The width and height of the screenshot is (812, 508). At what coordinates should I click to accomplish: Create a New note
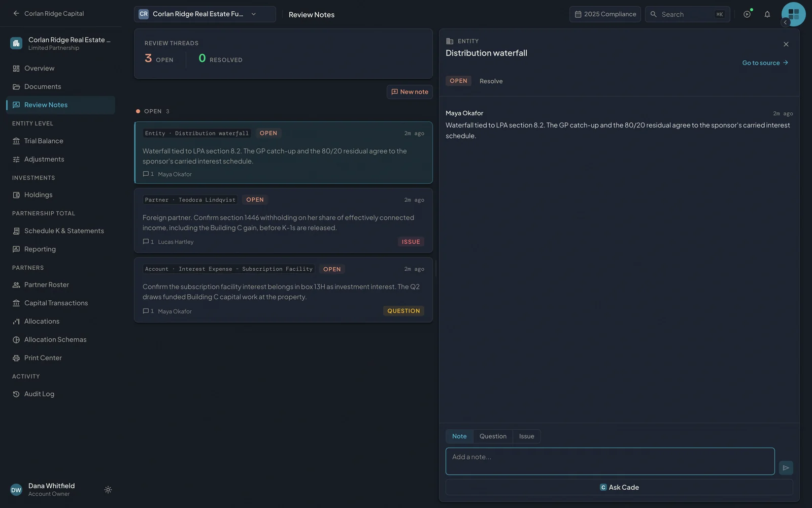(410, 92)
